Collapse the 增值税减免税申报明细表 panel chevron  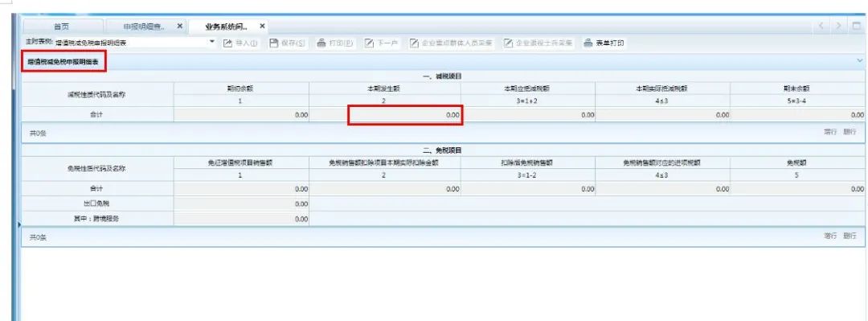(x=859, y=60)
